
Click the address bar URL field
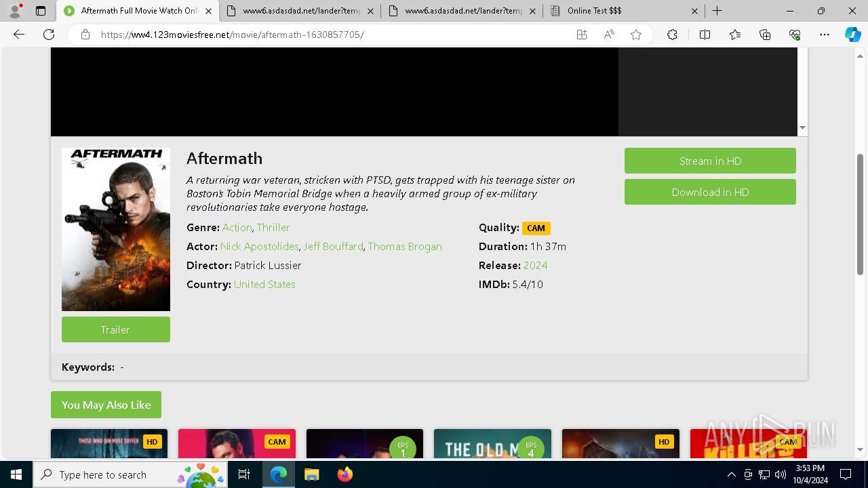click(x=332, y=35)
